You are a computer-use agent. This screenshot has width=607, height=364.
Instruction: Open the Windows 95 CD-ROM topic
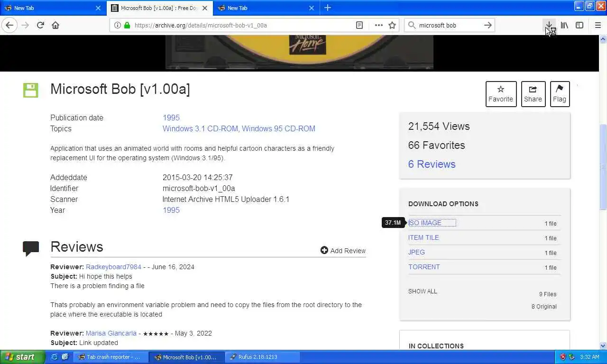tap(278, 128)
